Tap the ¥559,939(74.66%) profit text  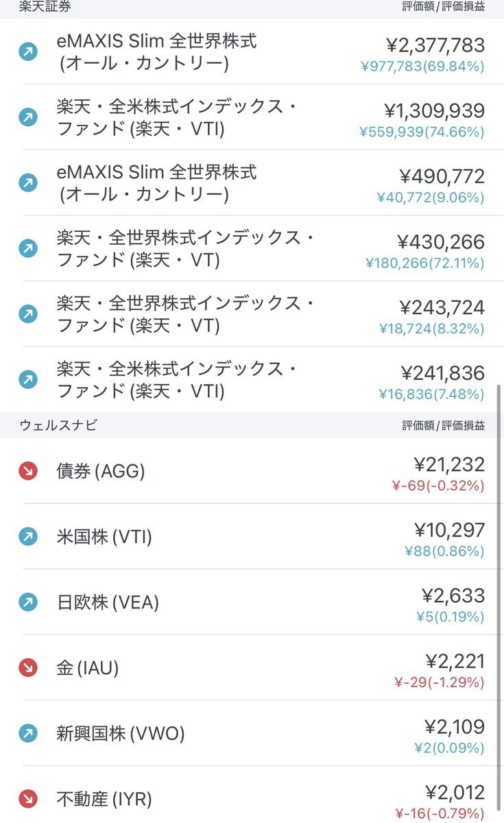coord(422,132)
